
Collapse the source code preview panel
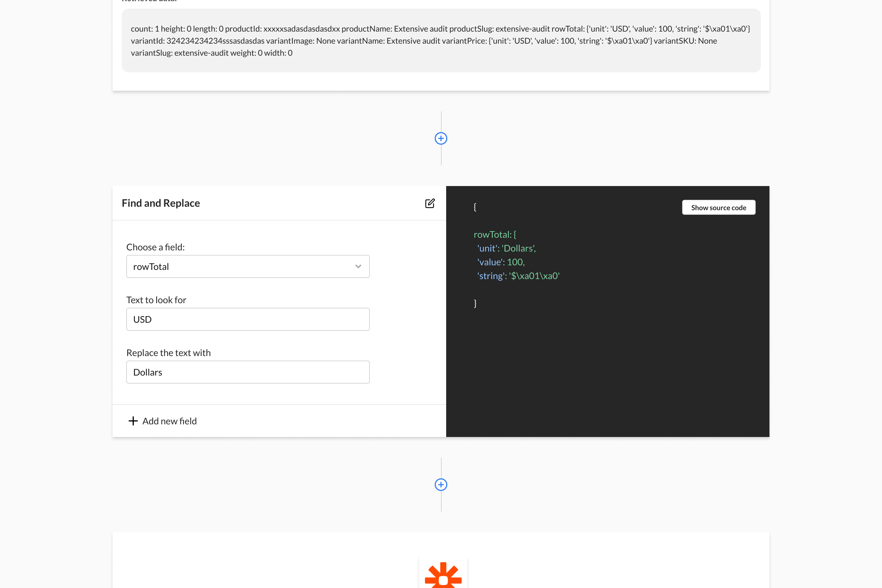(719, 207)
